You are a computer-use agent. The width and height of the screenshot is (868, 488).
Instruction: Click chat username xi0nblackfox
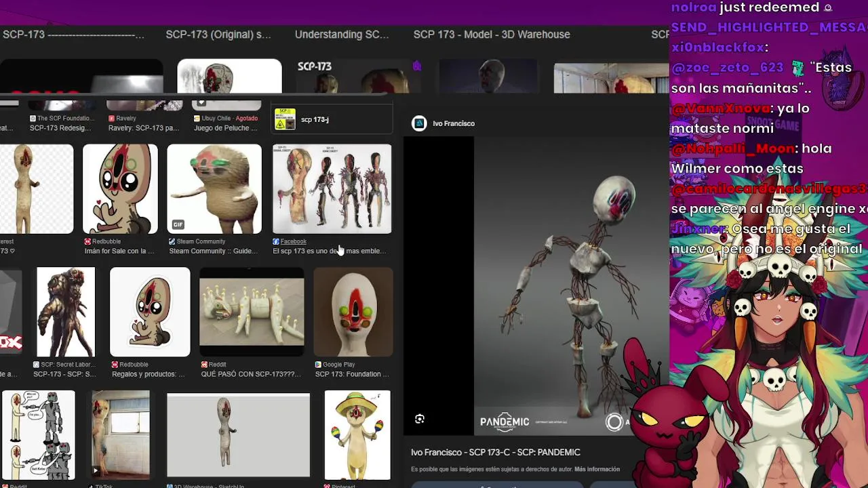[717, 47]
